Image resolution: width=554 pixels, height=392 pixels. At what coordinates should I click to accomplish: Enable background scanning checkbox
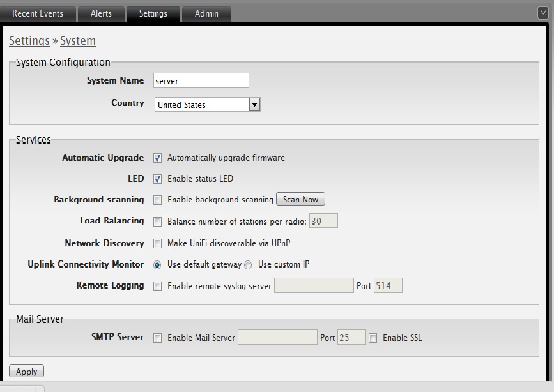click(158, 200)
